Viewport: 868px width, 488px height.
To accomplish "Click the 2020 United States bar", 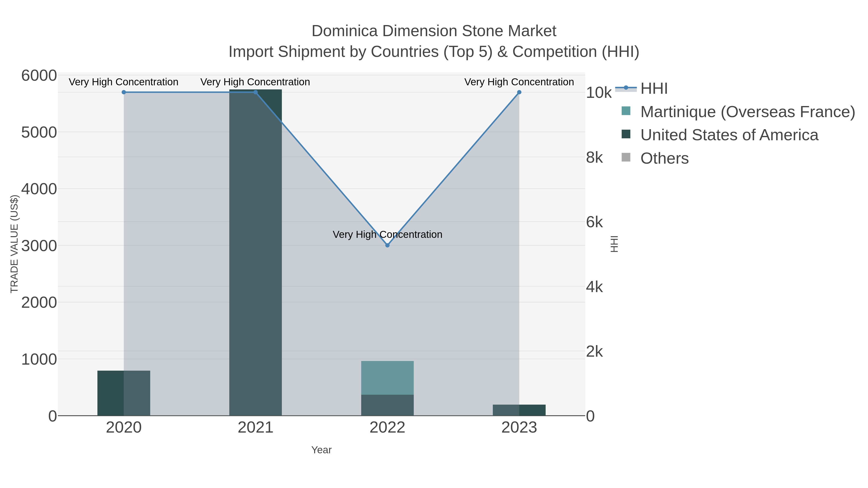I will tap(124, 393).
